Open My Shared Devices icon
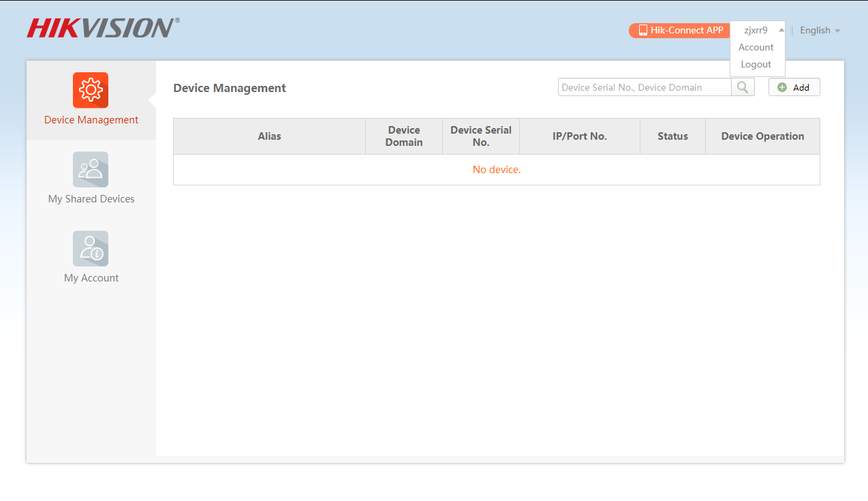 click(x=91, y=169)
